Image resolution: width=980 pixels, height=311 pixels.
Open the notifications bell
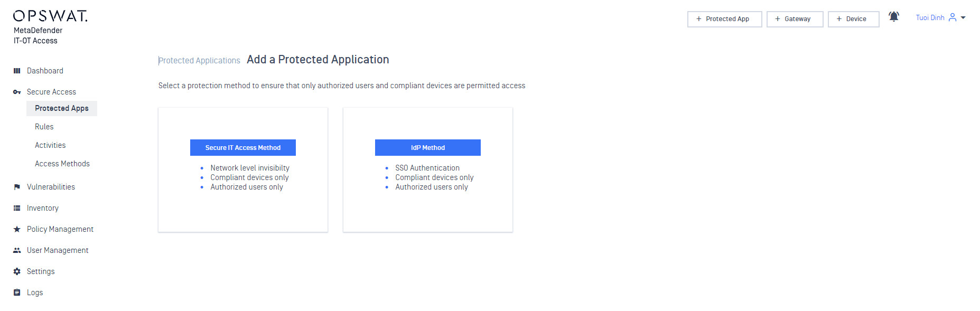coord(894,17)
